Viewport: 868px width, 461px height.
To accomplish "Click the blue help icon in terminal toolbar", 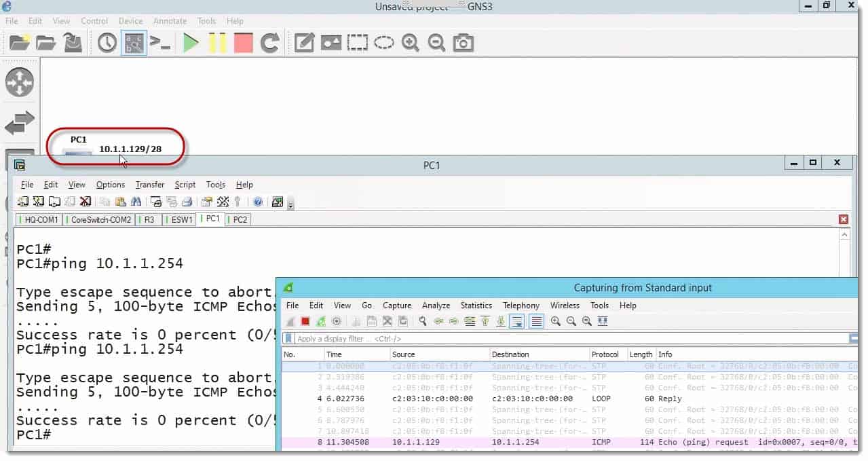I will (258, 202).
